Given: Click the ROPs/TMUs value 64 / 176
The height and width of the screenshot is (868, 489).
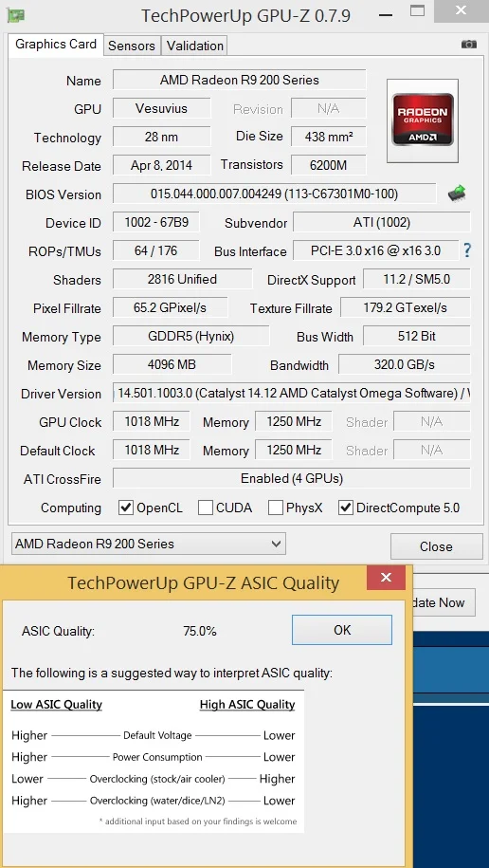Looking at the screenshot, I should 156,250.
